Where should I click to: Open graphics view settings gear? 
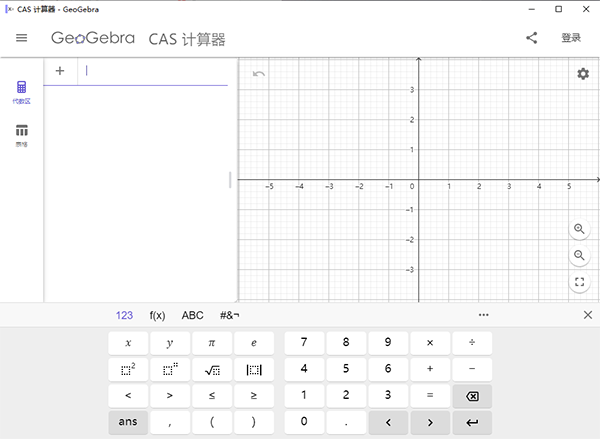point(582,74)
